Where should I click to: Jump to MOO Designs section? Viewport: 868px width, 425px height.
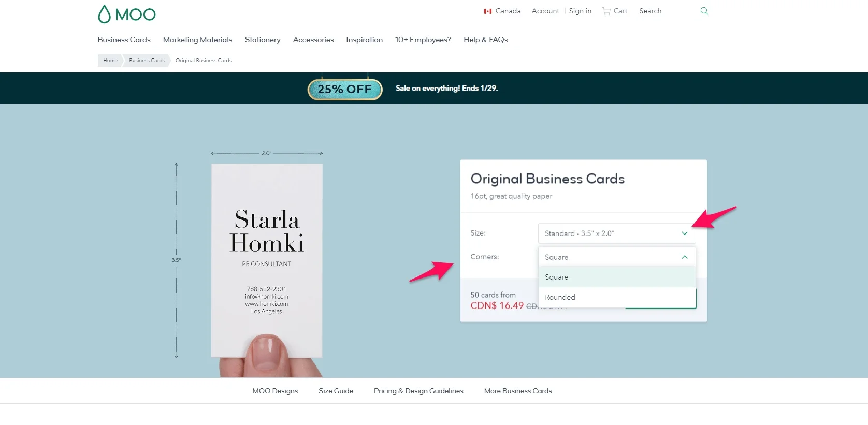click(x=275, y=391)
